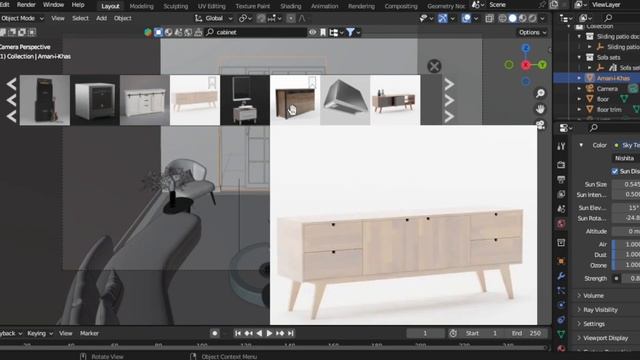Switch to the Modeling workspace tab
Viewport: 640px width, 360px height.
tap(141, 6)
